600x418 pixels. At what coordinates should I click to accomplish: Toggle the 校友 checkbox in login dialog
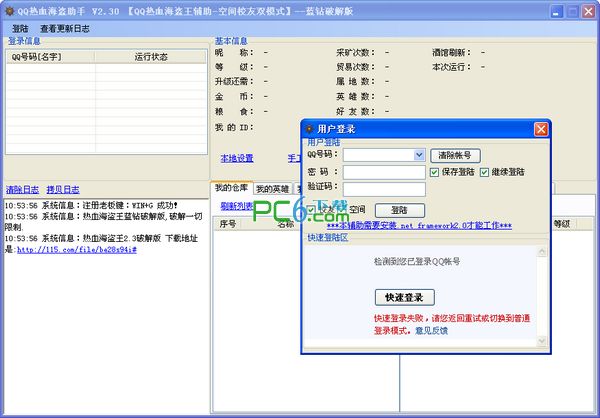pos(311,210)
